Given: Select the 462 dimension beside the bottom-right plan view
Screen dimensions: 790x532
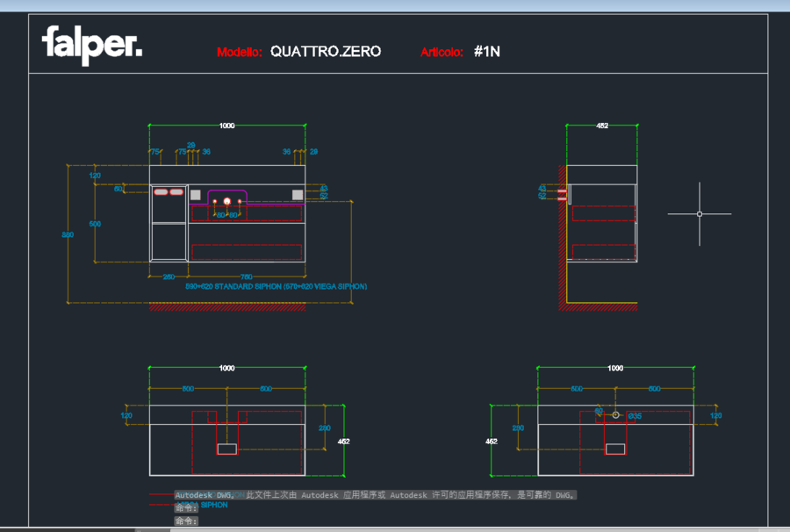Looking at the screenshot, I should coord(492,442).
